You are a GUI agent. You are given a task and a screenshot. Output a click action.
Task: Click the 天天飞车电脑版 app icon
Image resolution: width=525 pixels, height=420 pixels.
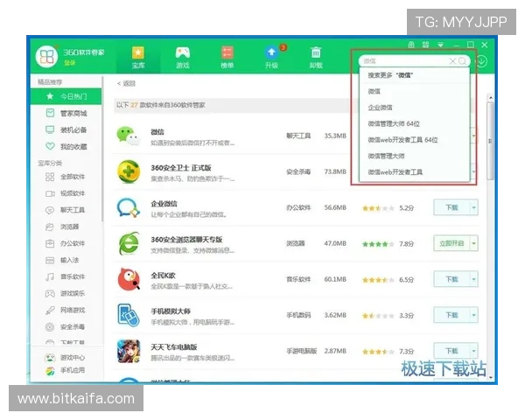(129, 351)
